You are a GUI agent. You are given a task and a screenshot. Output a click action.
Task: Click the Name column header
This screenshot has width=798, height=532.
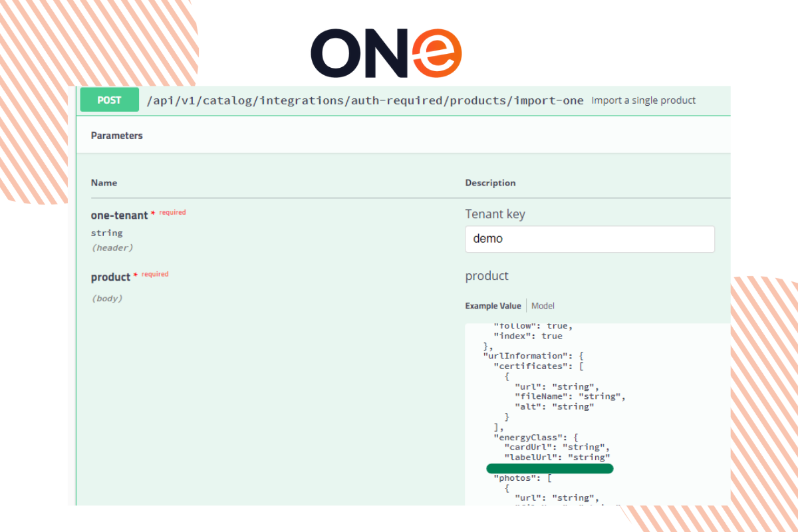pyautogui.click(x=104, y=183)
